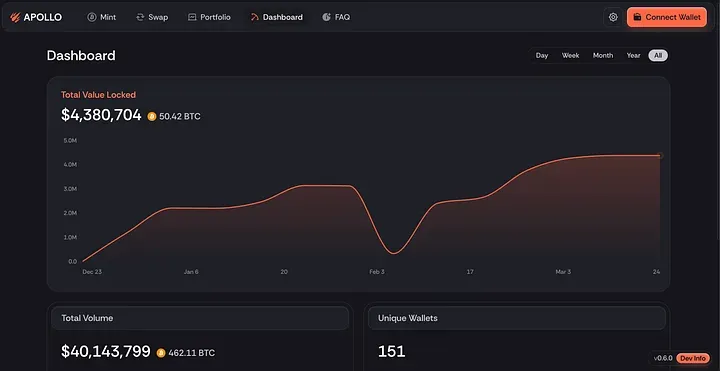Switch chart range to Month

click(603, 56)
